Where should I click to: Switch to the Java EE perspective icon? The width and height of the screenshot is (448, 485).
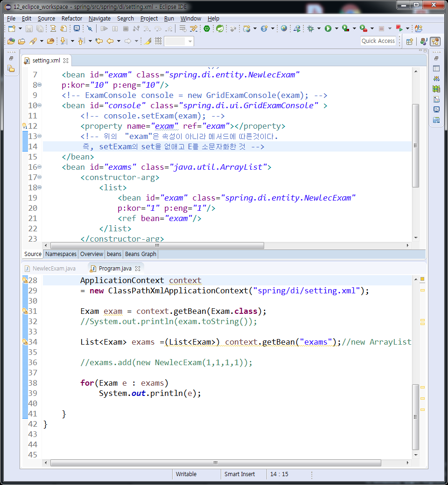click(424, 42)
